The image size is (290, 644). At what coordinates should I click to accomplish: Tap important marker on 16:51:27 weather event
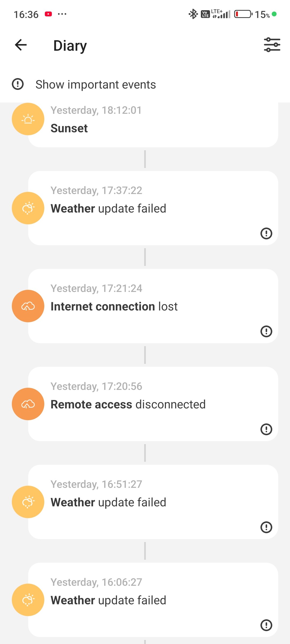tap(266, 527)
